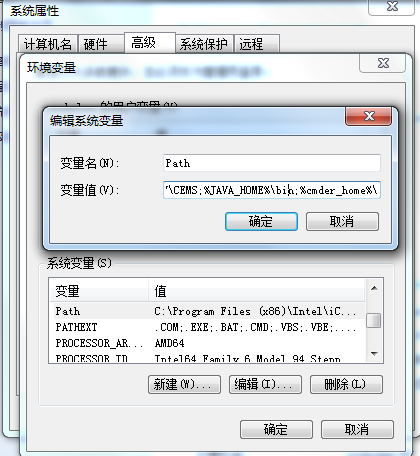Switch to the 计算机名 tab
The height and width of the screenshot is (456, 420).
pyautogui.click(x=48, y=44)
